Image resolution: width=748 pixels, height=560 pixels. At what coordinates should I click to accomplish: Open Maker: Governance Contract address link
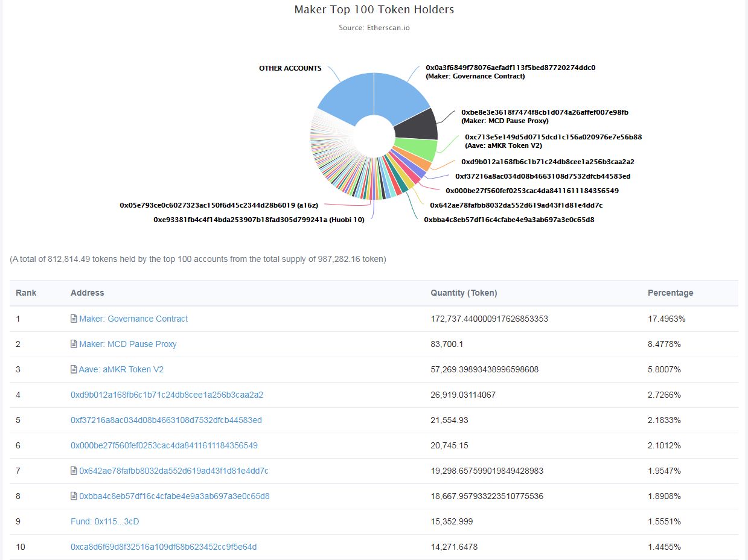click(133, 319)
